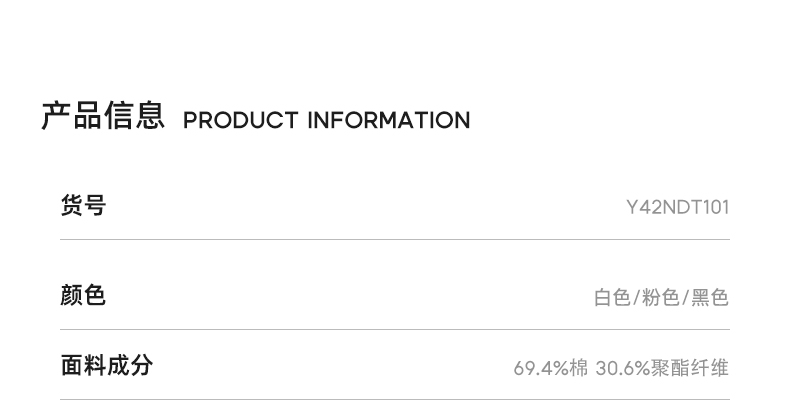Click the item number Y42NDT101

coord(677,208)
